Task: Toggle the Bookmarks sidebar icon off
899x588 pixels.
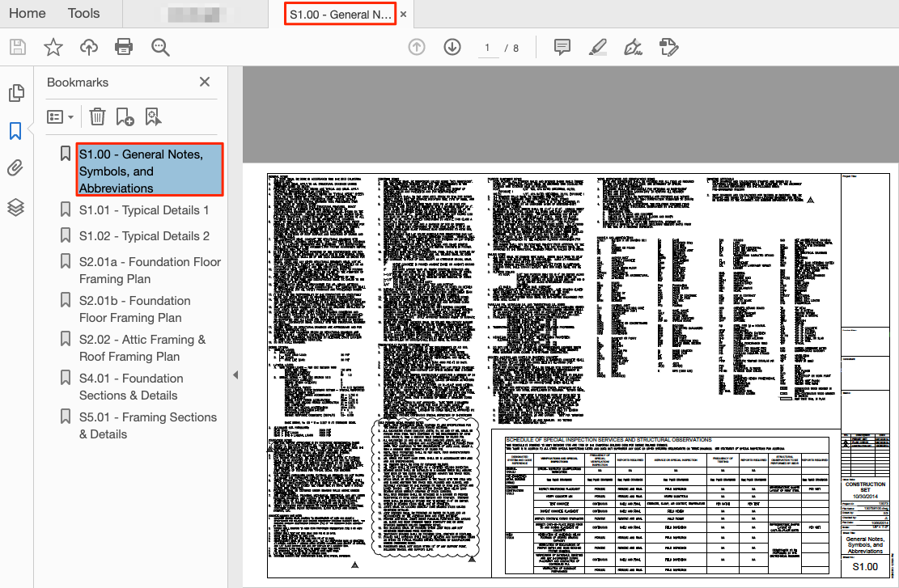Action: 16,131
